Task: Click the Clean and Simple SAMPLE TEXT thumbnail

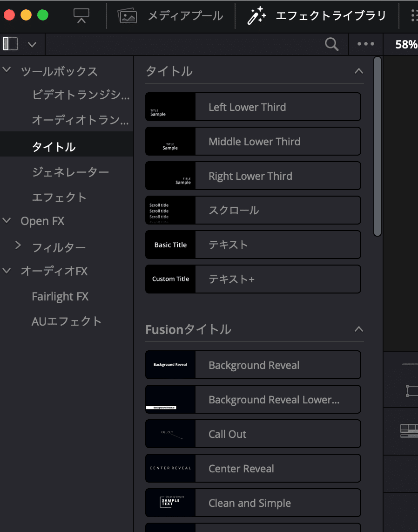Action: point(170,503)
